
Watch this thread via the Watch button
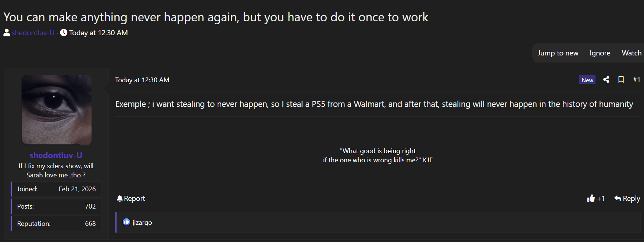click(631, 53)
